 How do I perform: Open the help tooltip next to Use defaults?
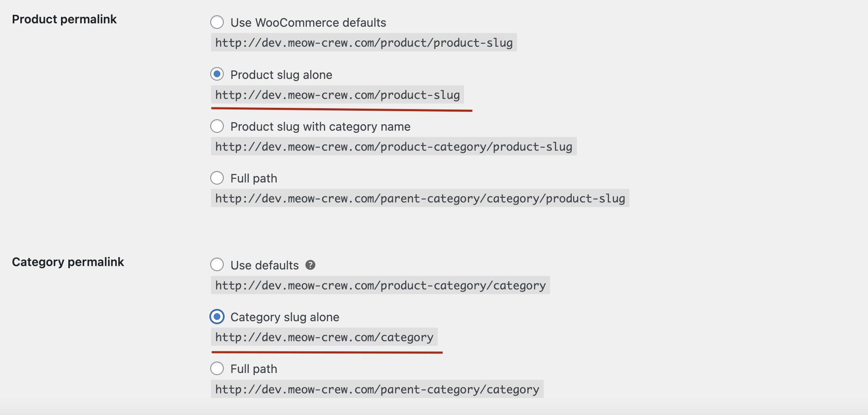(x=311, y=265)
